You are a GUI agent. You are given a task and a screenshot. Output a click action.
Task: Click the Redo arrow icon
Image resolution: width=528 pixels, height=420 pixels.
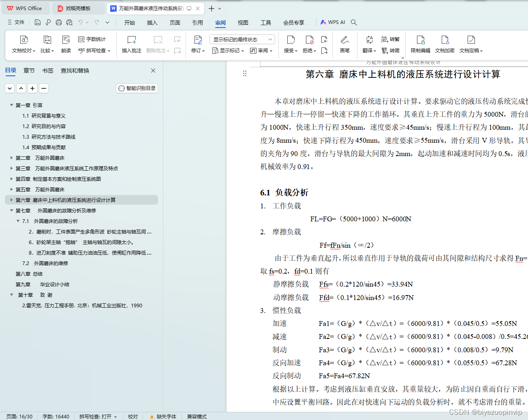(x=97, y=22)
